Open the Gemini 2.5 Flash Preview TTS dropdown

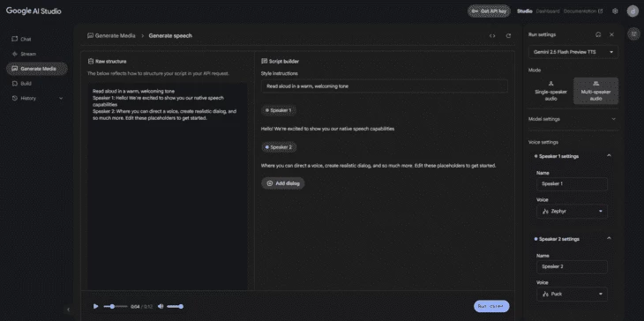573,52
